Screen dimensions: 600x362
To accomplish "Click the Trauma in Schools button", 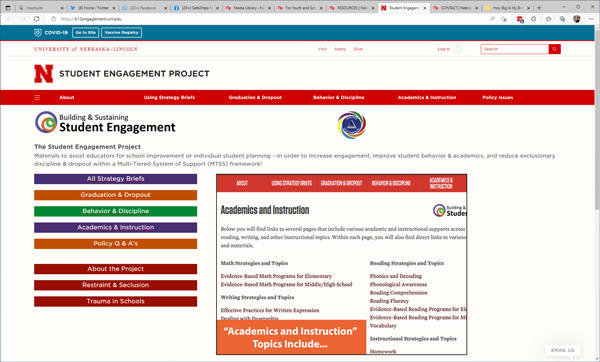I will click(x=116, y=302).
